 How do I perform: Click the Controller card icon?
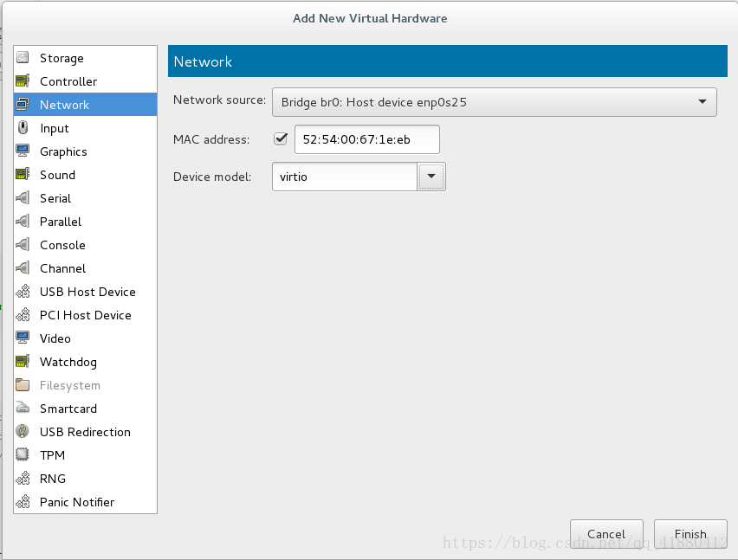click(x=23, y=80)
